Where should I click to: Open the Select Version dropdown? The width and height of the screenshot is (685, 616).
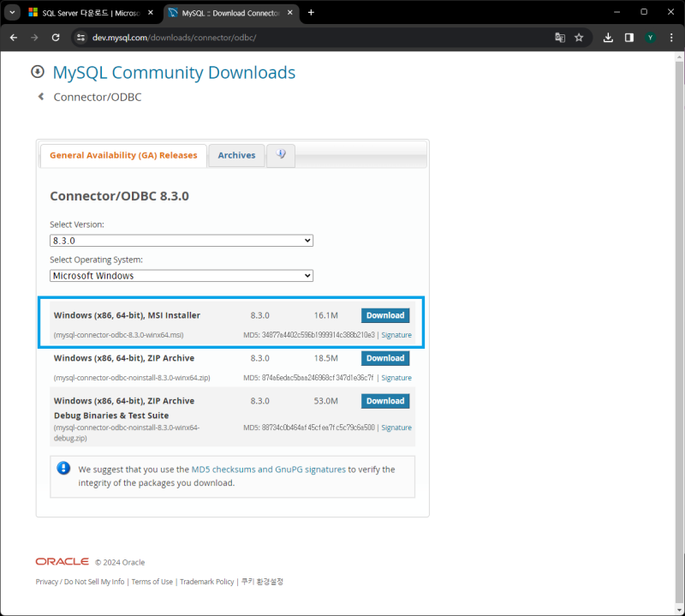(181, 241)
